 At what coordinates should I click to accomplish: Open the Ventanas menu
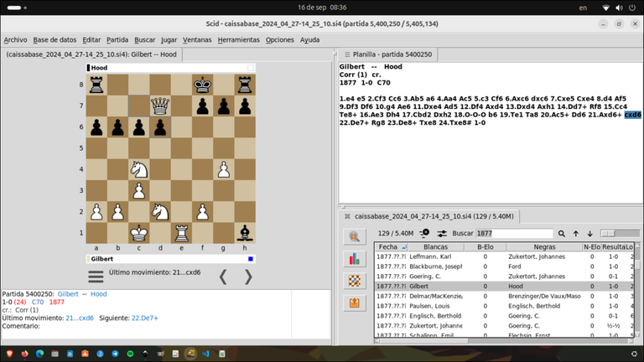point(197,40)
